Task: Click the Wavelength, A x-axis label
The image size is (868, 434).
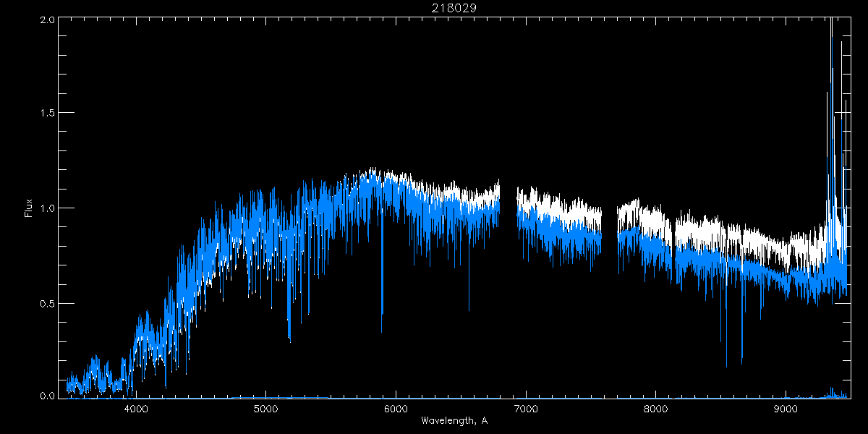Action: (x=454, y=420)
